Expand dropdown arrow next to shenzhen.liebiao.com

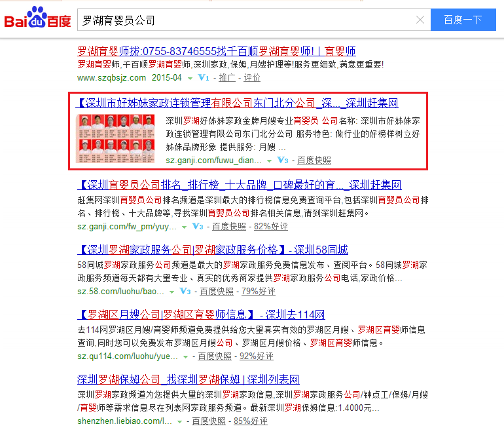point(180,421)
